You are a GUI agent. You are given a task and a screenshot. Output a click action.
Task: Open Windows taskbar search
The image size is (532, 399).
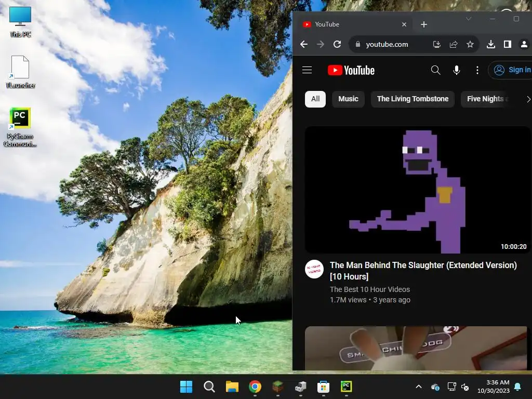click(209, 387)
